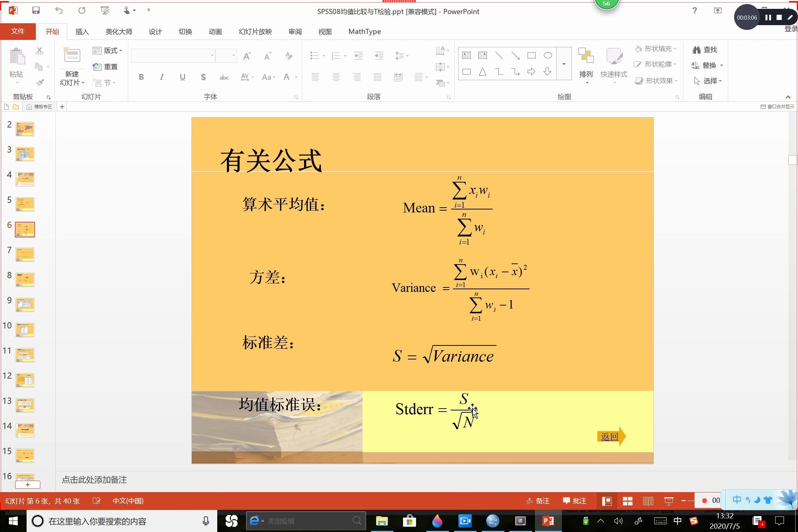This screenshot has width=798, height=532.
Task: Toggle italic formatting
Action: (161, 77)
